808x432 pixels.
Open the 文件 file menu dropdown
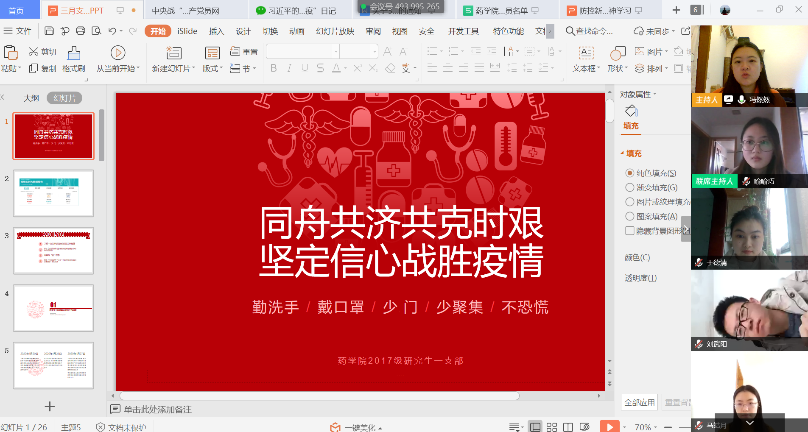(20, 31)
